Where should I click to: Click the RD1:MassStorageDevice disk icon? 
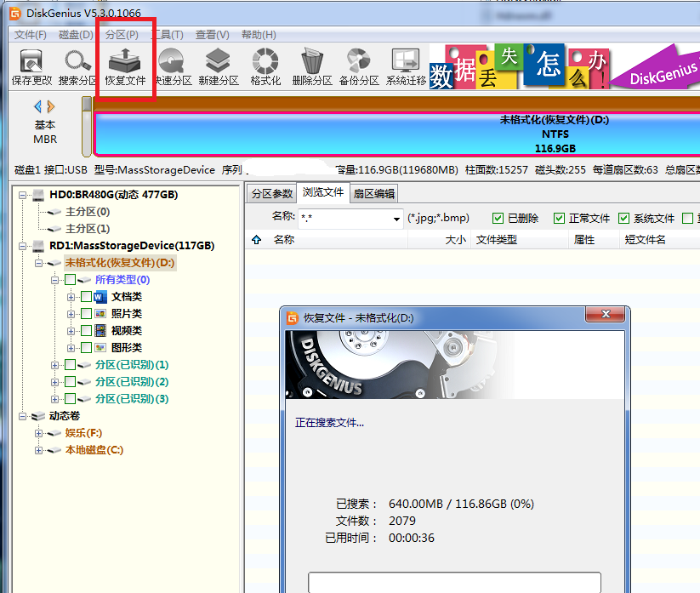click(38, 246)
